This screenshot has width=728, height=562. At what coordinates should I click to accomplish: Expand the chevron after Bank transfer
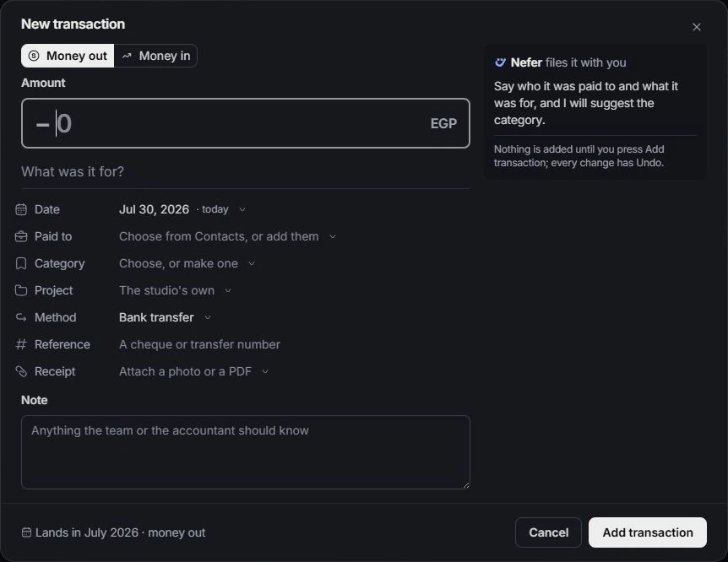(x=208, y=317)
